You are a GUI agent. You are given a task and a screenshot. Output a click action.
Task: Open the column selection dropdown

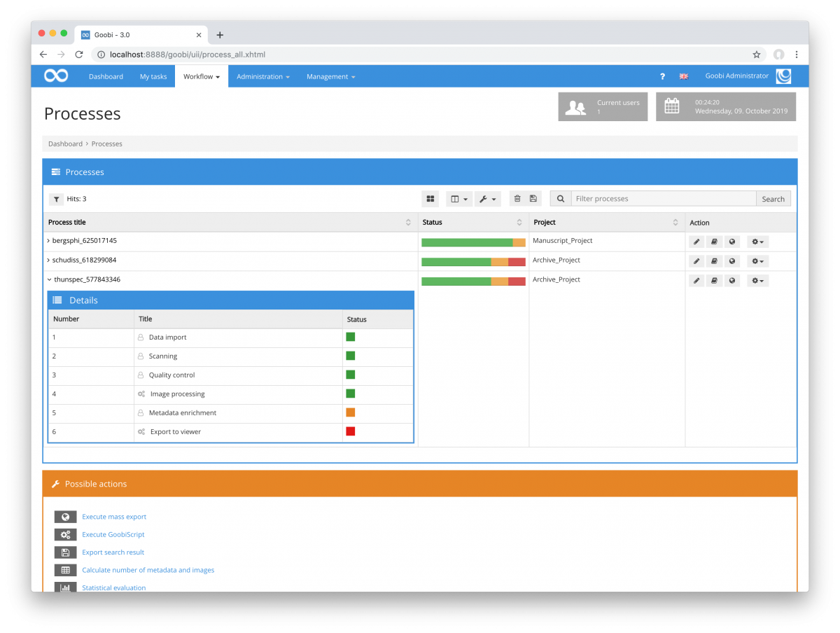tap(458, 199)
